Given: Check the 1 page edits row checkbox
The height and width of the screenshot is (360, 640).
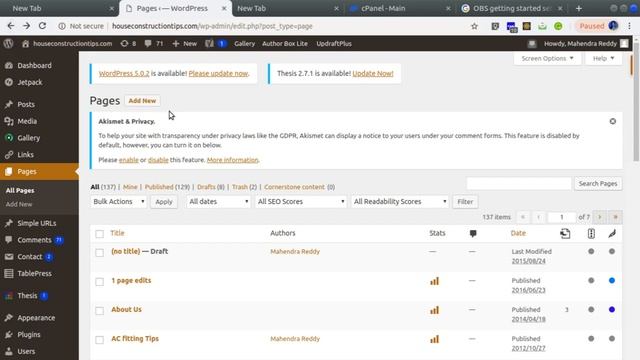Looking at the screenshot, I should coord(100,281).
